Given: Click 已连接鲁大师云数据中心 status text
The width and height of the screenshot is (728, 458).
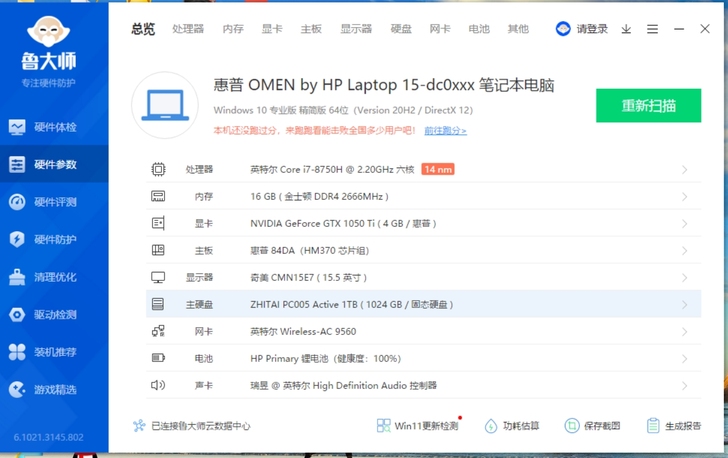Looking at the screenshot, I should pos(201,425).
